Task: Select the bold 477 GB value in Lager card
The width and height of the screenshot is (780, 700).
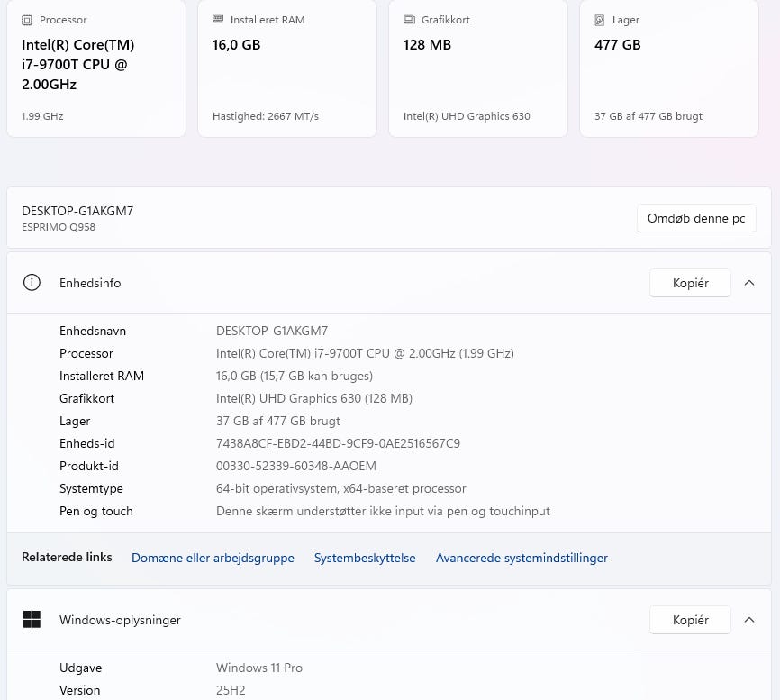Action: click(617, 45)
